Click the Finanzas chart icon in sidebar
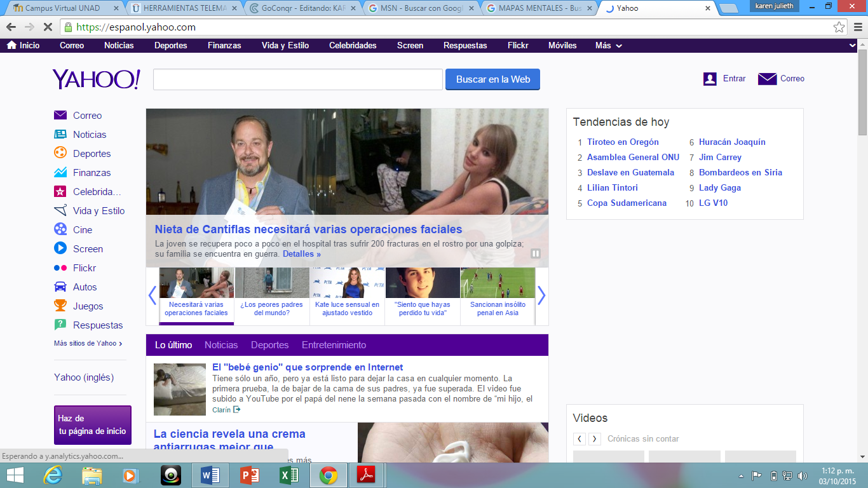The width and height of the screenshot is (868, 488). click(x=60, y=172)
